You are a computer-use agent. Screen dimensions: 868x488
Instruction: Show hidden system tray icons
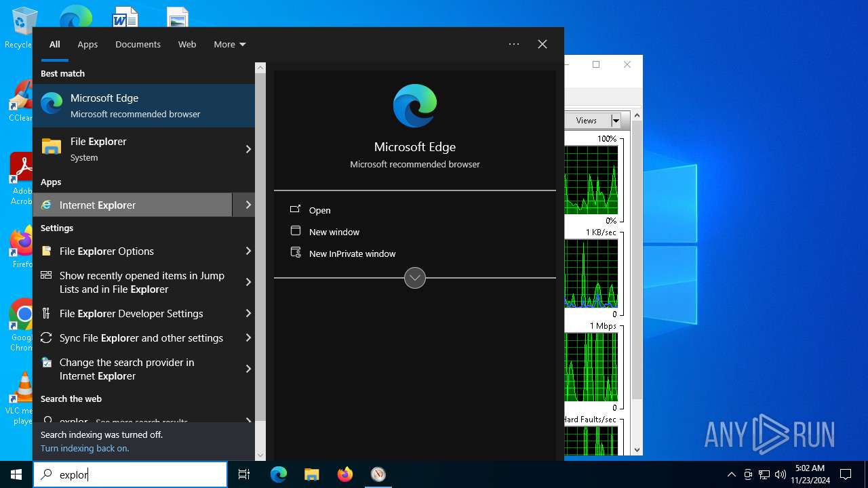coord(731,474)
